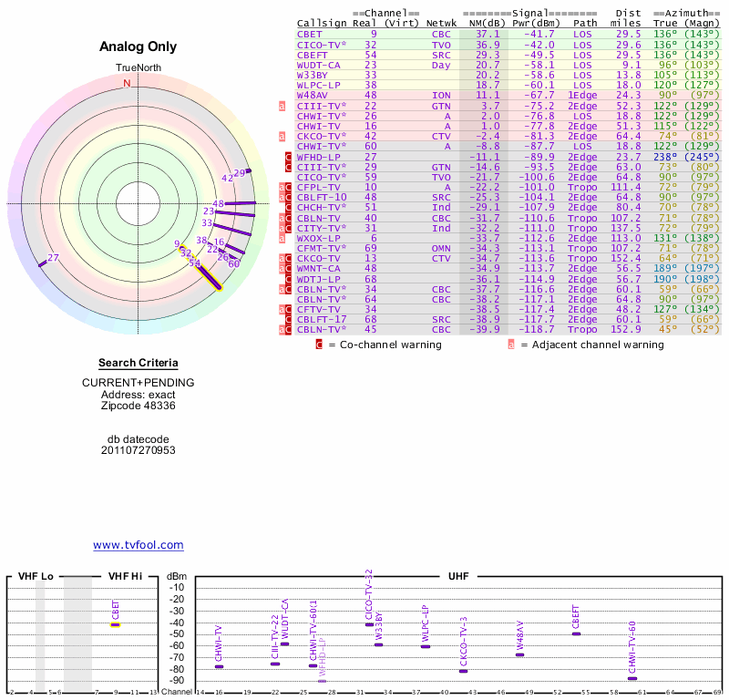Click adjacent channel warning icon beside CIII-TV channel 22

(282, 107)
